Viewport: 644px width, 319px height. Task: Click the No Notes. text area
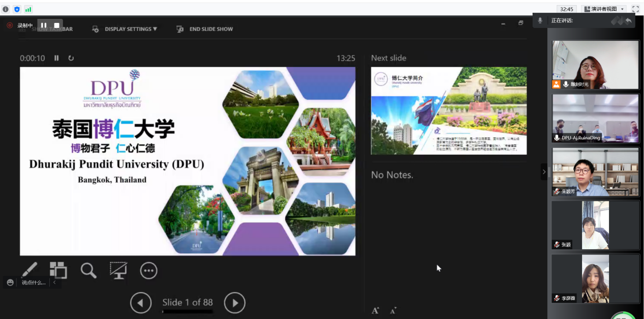(392, 175)
